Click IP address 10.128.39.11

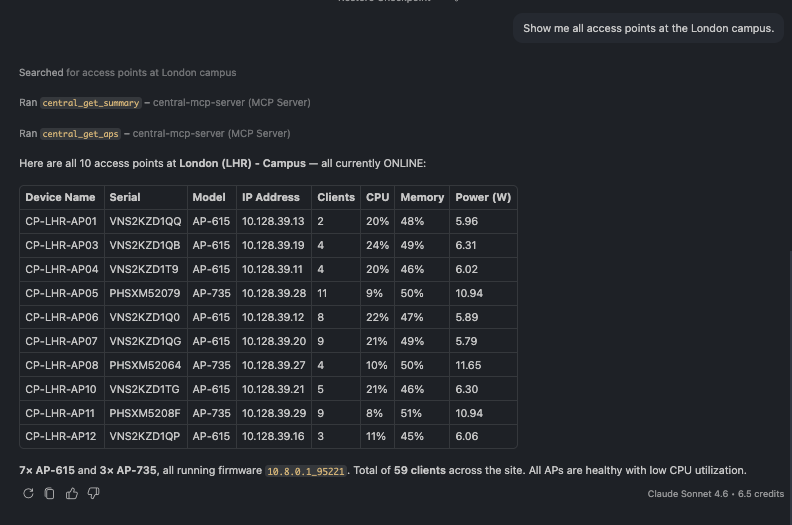tap(272, 269)
